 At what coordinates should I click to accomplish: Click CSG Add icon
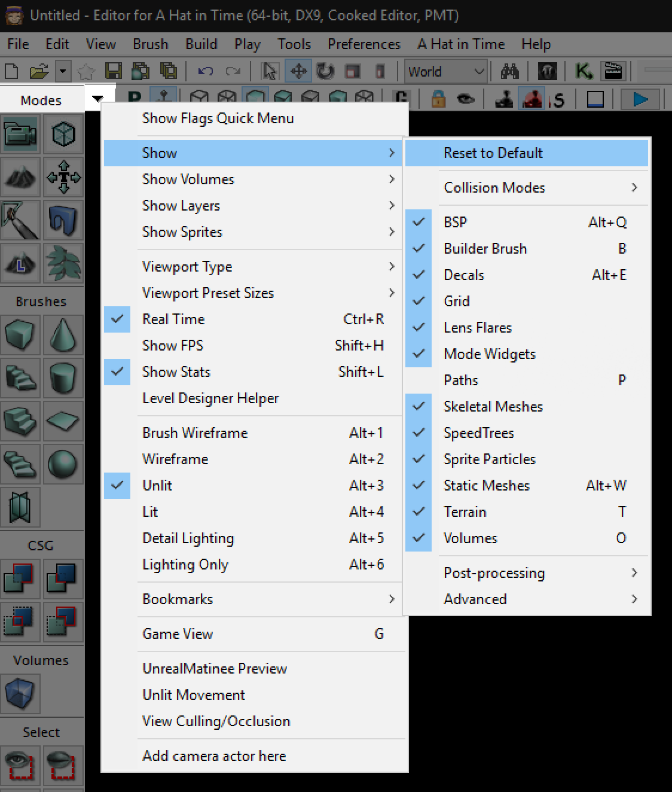pyautogui.click(x=20, y=580)
